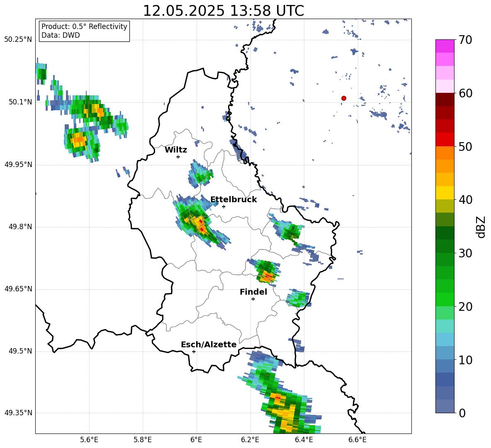Click the yellow colorbar segment above 40
The image size is (491, 448).
pos(445,193)
